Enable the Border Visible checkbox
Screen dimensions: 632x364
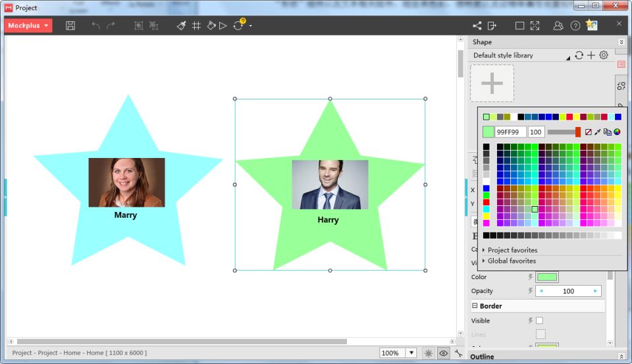[540, 321]
